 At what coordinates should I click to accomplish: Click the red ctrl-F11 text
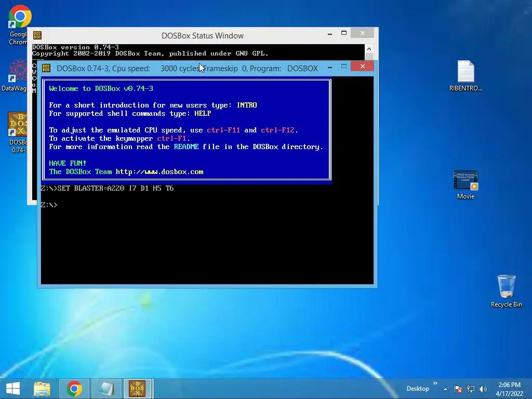tap(223, 130)
